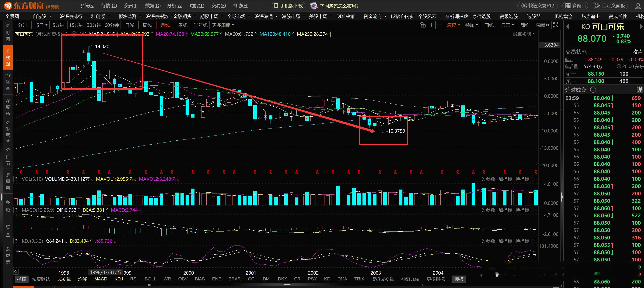This screenshot has width=644, height=288.
Task: Click the chart lock icon
Action: pos(423,25)
